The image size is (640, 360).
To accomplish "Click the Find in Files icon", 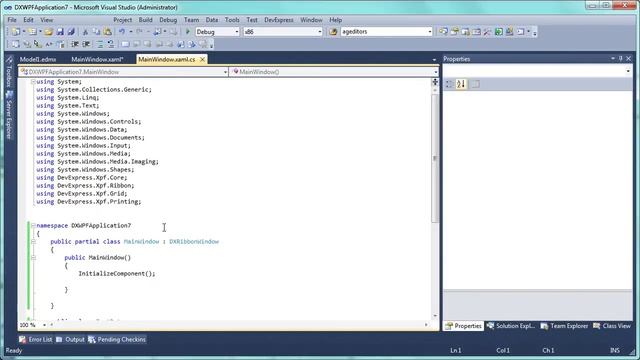I will 333,32.
